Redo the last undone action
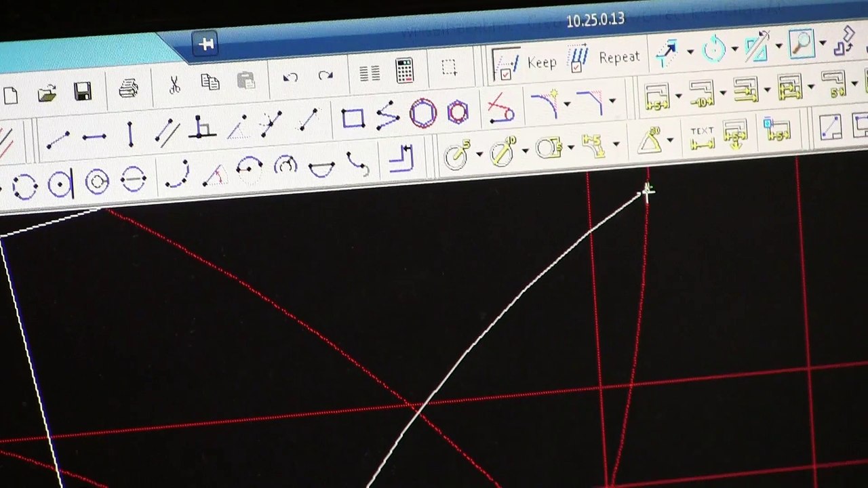 [325, 75]
